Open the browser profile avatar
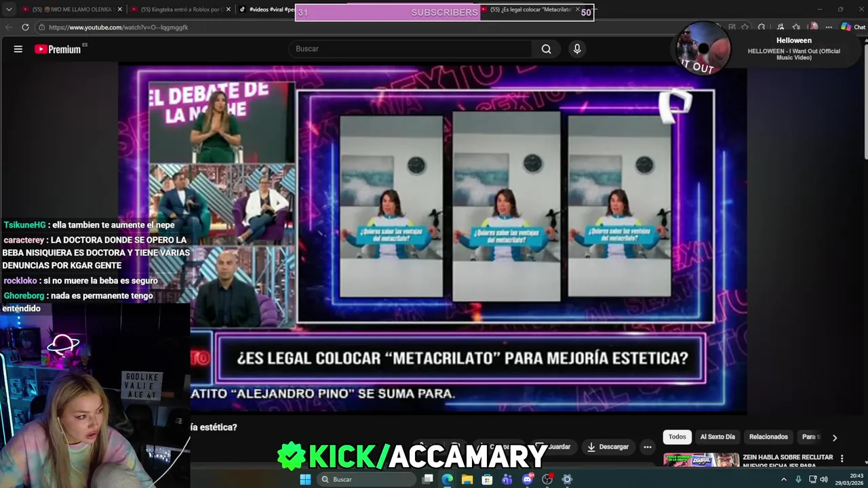The width and height of the screenshot is (868, 488). click(x=813, y=27)
